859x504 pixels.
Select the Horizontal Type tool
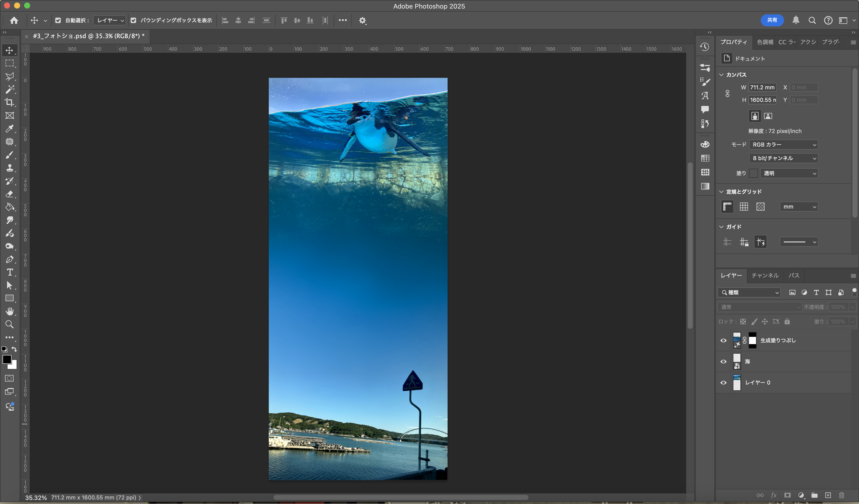(x=10, y=272)
